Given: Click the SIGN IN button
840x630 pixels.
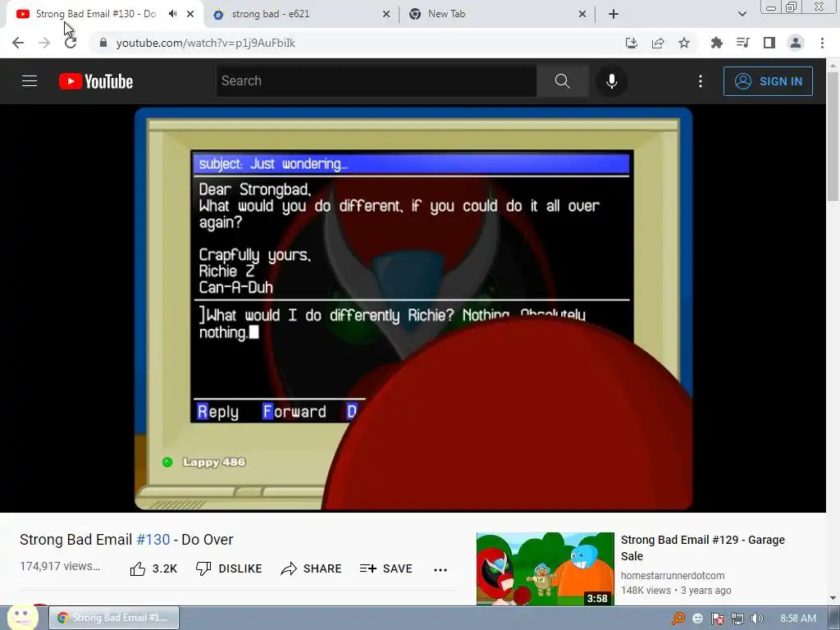Looking at the screenshot, I should [768, 81].
